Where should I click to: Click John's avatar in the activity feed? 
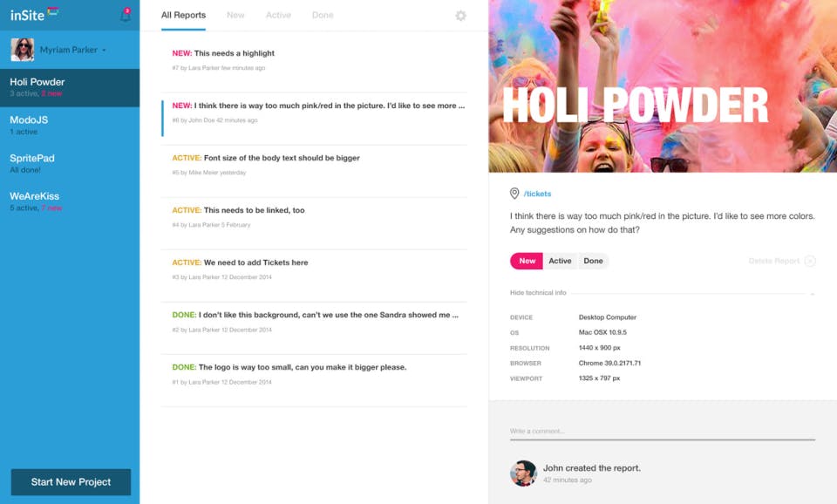click(523, 473)
